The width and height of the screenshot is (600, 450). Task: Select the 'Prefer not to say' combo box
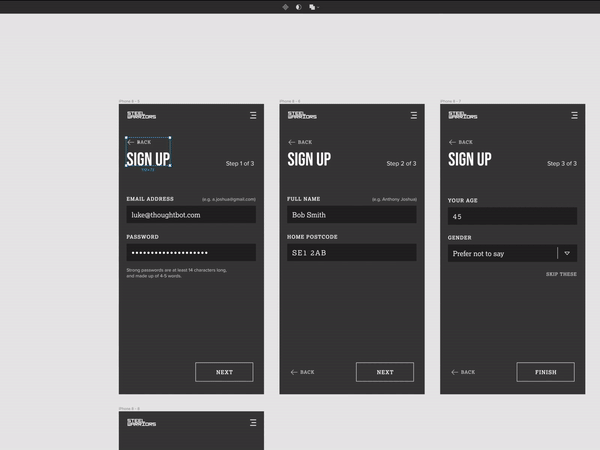(x=500, y=254)
